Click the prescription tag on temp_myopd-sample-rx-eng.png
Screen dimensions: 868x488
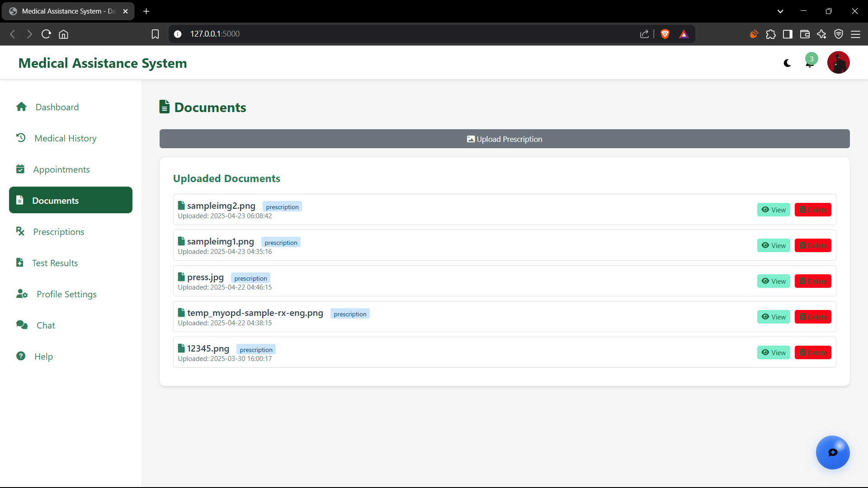coord(350,314)
